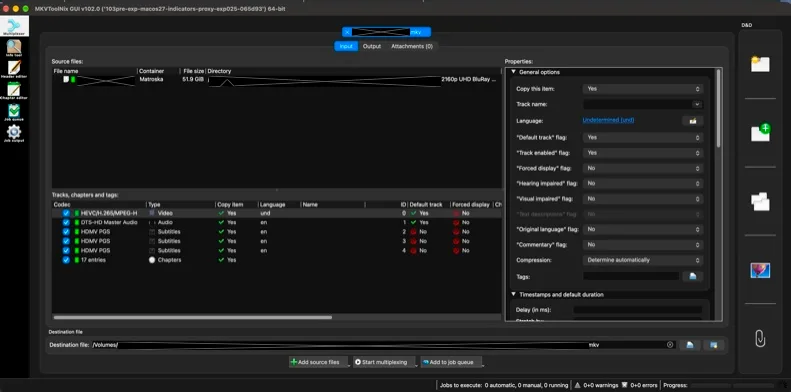The height and width of the screenshot is (392, 791).
Task: Open the Job queue tool
Action: pyautogui.click(x=14, y=112)
